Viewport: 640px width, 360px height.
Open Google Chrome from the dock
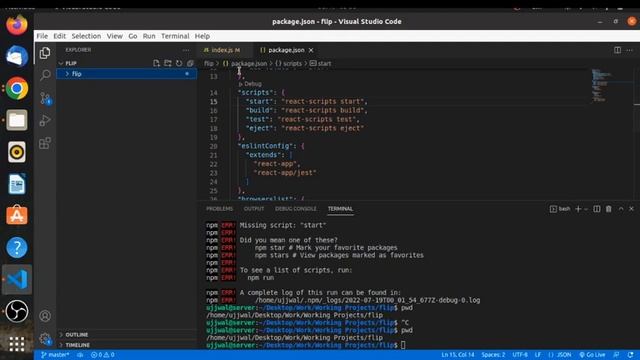point(17,88)
